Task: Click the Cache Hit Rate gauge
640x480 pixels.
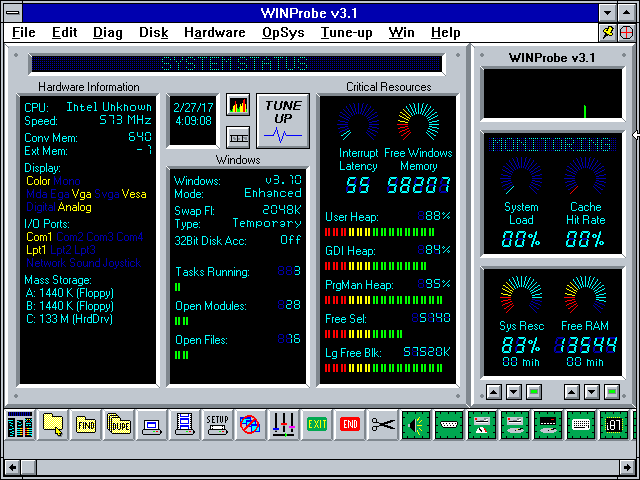Action: [x=585, y=176]
